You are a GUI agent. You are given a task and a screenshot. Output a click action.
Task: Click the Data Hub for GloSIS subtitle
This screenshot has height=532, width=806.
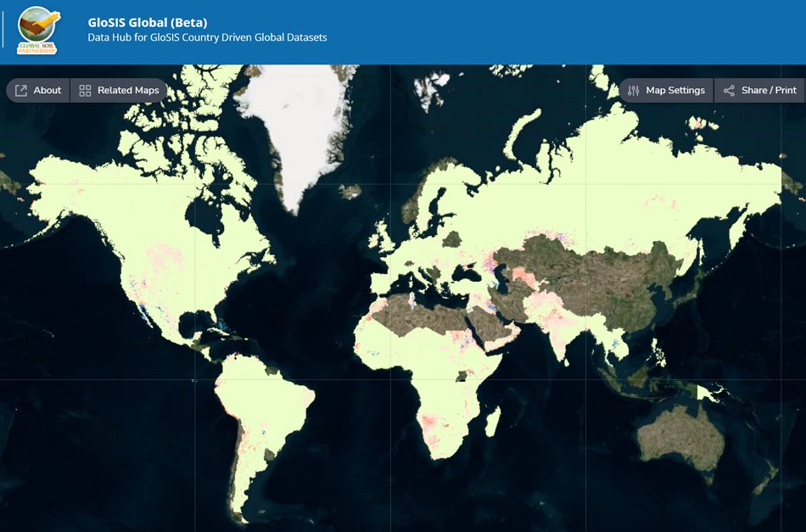207,37
